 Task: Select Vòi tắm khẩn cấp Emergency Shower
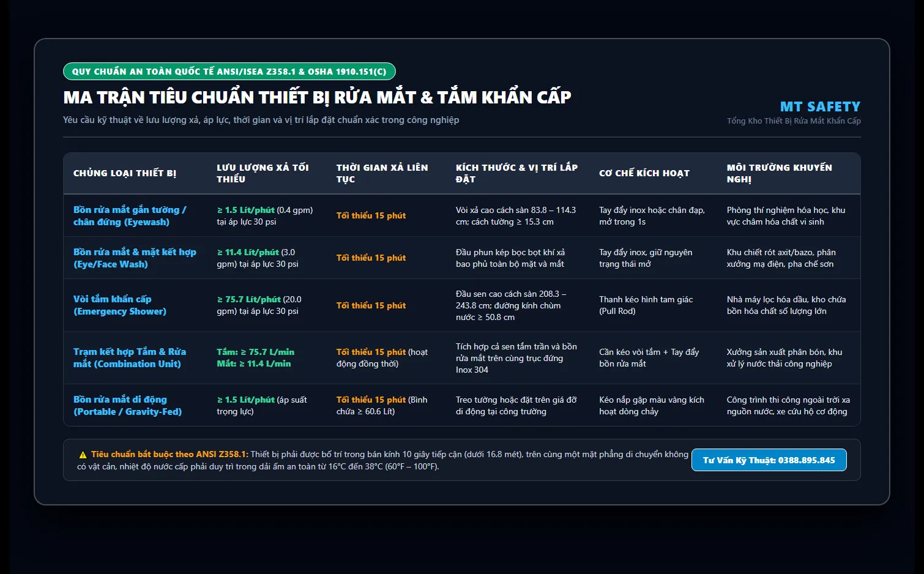120,305
